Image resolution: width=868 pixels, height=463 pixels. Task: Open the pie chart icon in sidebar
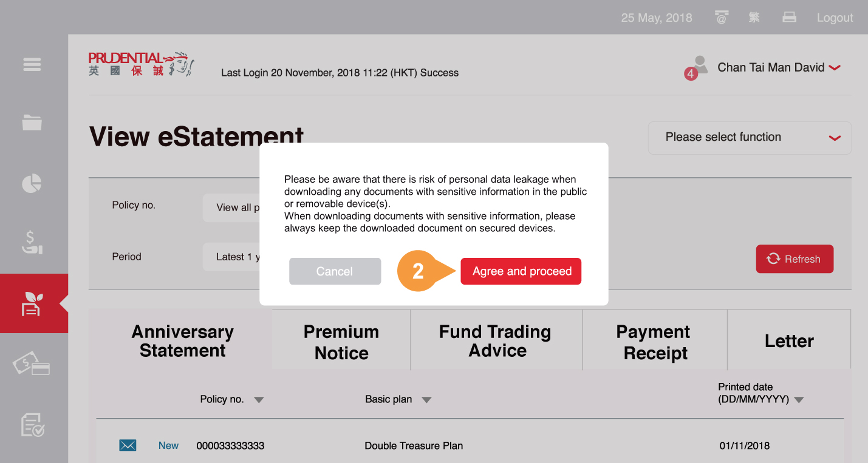tap(32, 183)
